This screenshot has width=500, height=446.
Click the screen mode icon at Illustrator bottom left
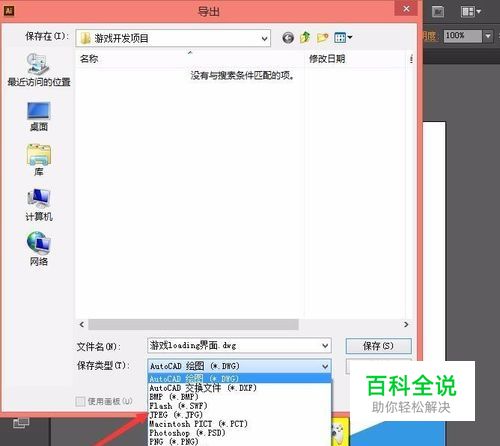(x=21, y=423)
